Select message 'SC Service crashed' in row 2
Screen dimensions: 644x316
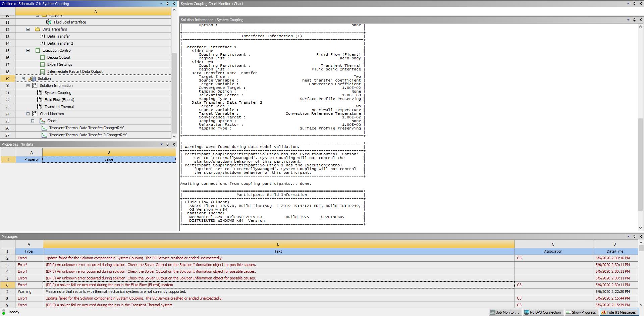click(278, 258)
